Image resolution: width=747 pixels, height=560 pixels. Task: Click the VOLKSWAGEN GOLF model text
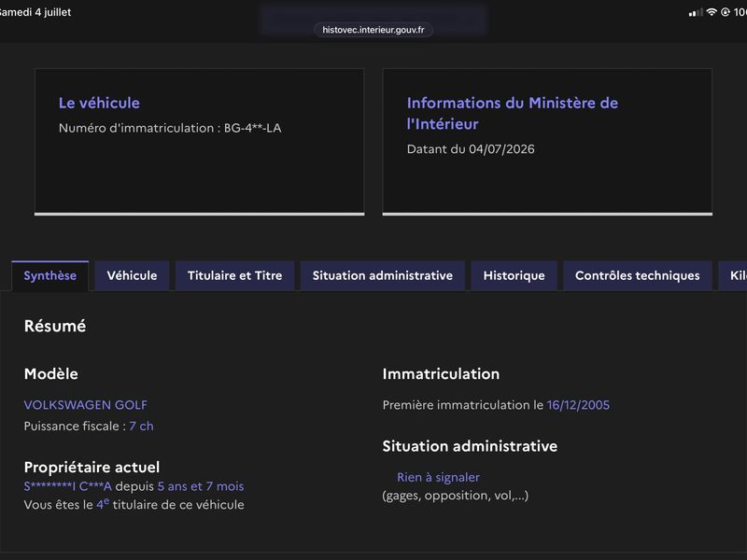(x=86, y=405)
